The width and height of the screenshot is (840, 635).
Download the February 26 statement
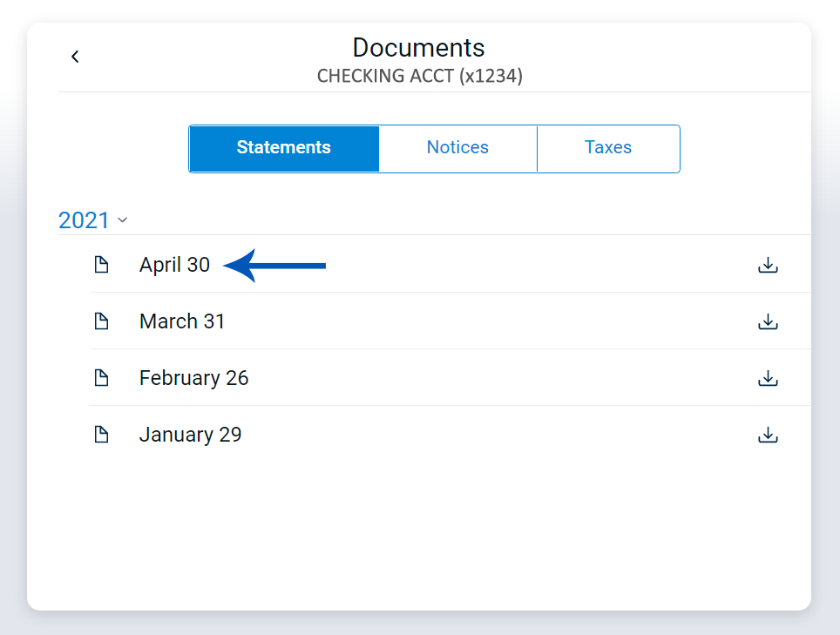(768, 378)
